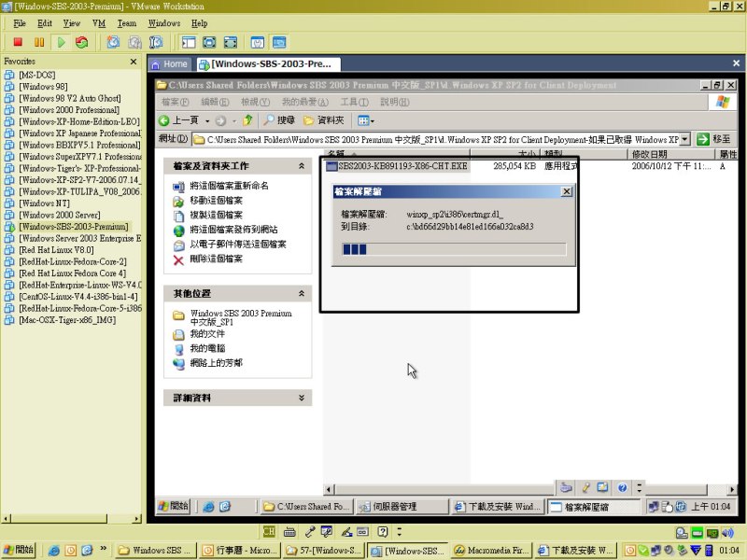The image size is (747, 560).
Task: Click the red Power Off button in VMware toolbar
Action: [18, 42]
